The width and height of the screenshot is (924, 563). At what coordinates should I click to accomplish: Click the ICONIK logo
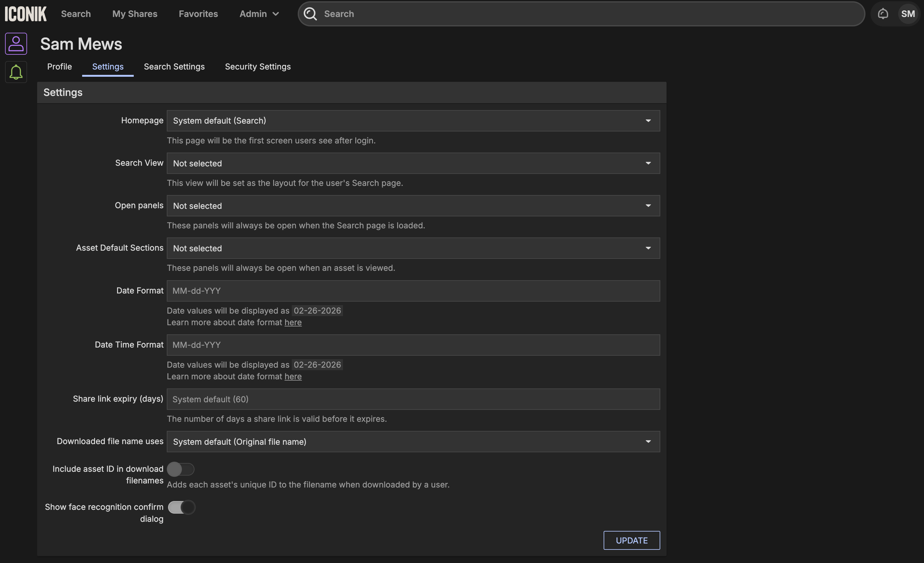click(25, 14)
